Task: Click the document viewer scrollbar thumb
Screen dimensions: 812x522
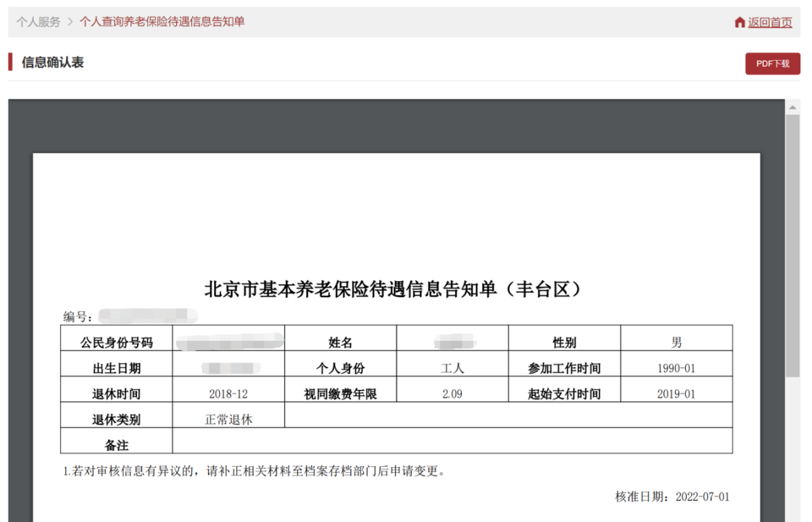Action: tap(792, 246)
